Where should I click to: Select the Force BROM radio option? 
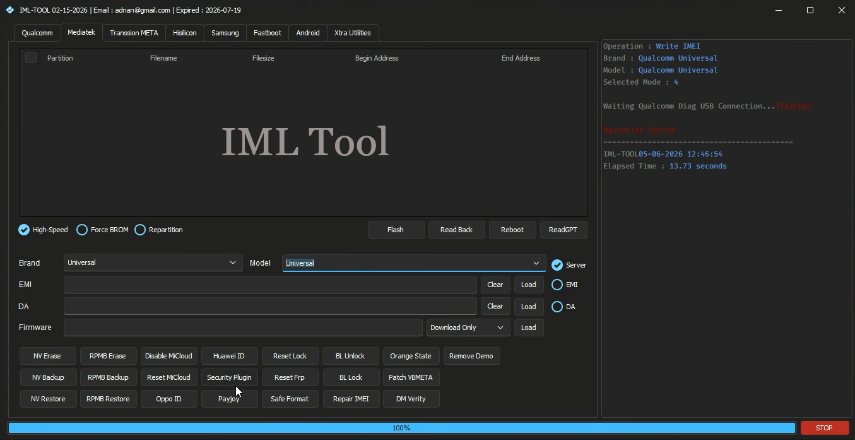(x=103, y=230)
